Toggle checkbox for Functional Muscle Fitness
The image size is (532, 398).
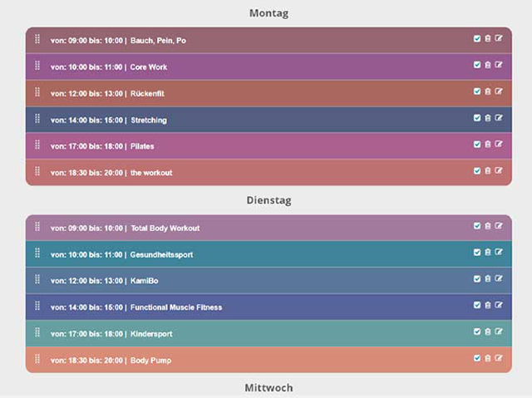click(477, 305)
